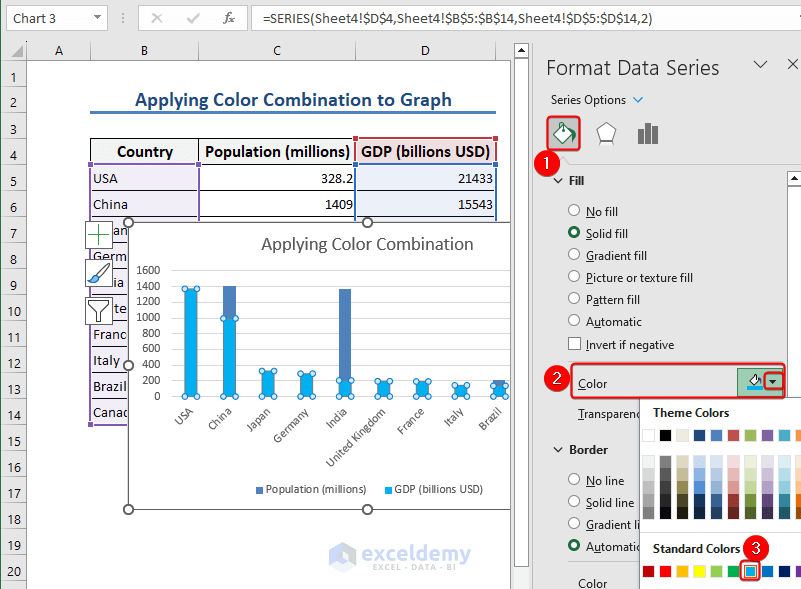
Task: Select the Fill & Line paint bucket icon
Action: 565,132
